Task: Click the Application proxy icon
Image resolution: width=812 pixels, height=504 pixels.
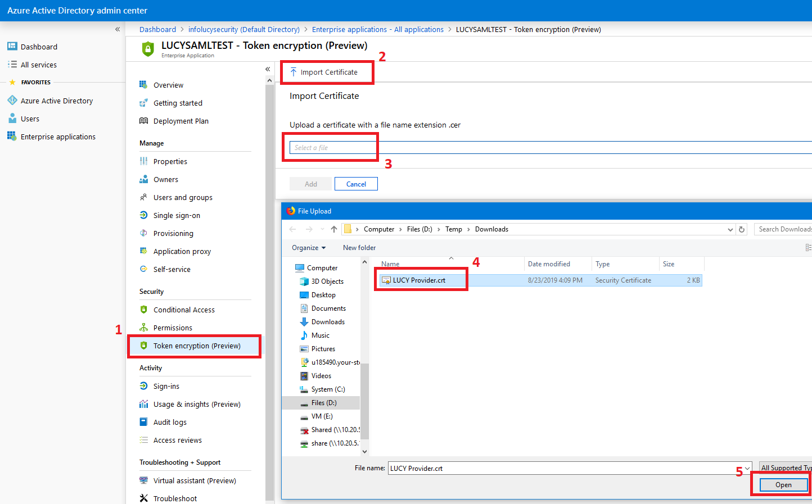Action: [x=143, y=251]
